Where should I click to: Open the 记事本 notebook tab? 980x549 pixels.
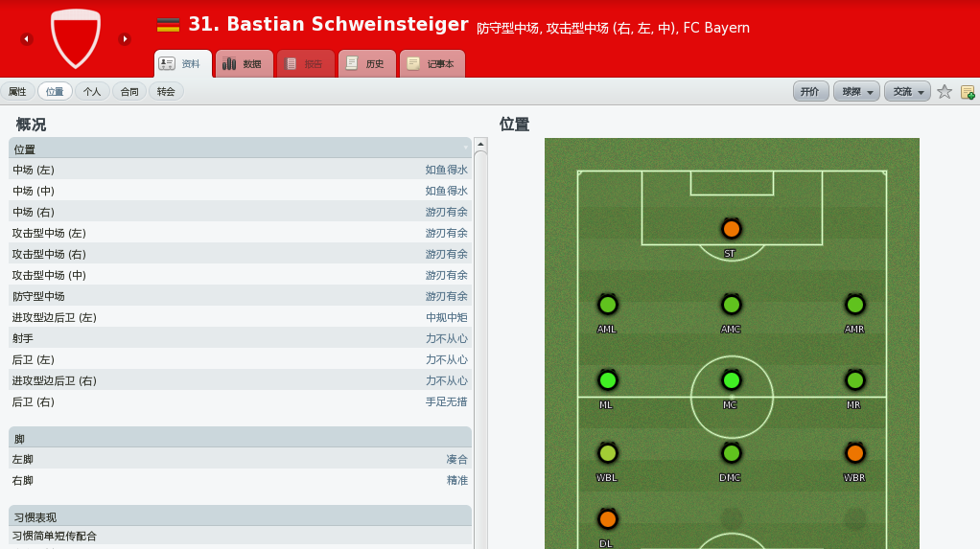coord(432,63)
